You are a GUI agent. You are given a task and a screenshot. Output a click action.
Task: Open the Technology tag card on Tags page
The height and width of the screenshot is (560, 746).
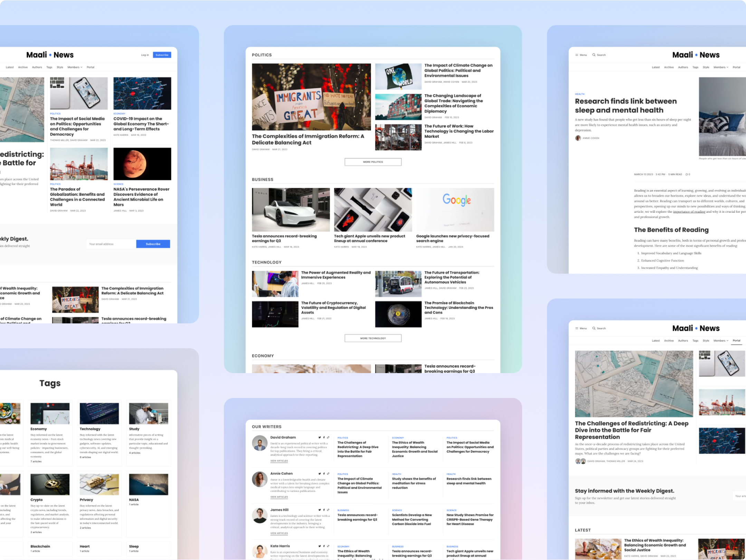coord(99,433)
